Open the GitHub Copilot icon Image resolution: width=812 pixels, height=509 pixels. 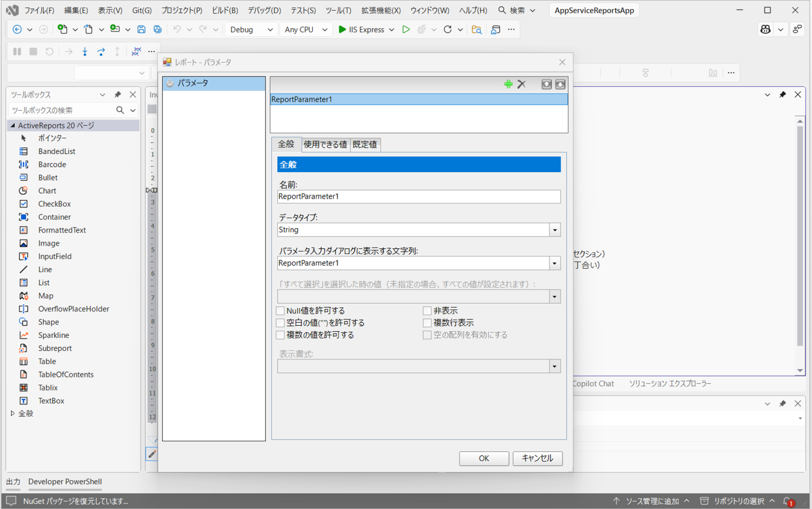pyautogui.click(x=766, y=29)
